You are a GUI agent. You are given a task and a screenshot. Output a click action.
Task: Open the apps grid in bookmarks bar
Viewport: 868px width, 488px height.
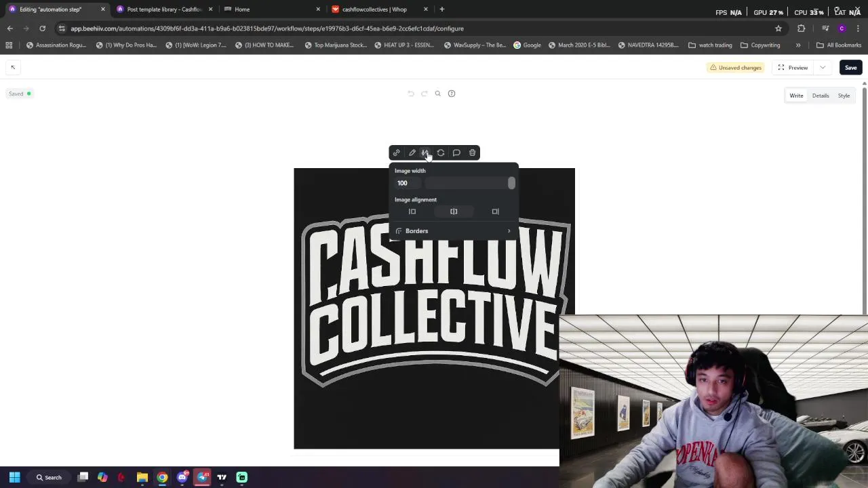(9, 45)
